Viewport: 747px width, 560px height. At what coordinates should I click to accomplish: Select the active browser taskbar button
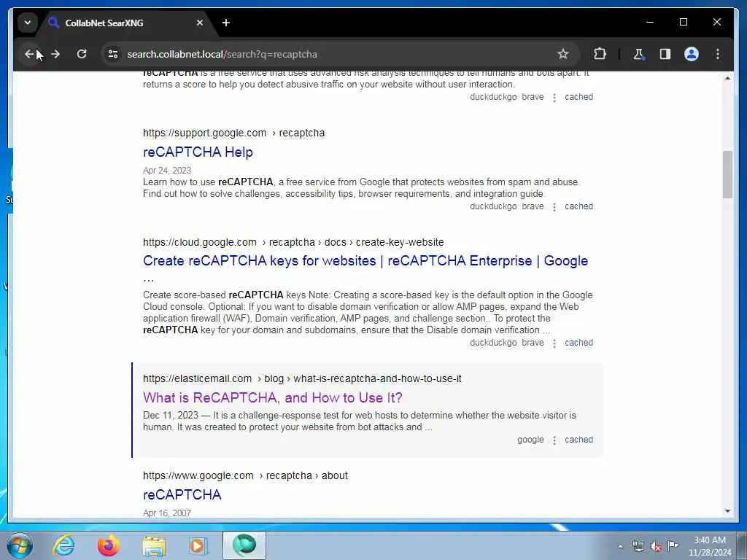[x=244, y=545]
